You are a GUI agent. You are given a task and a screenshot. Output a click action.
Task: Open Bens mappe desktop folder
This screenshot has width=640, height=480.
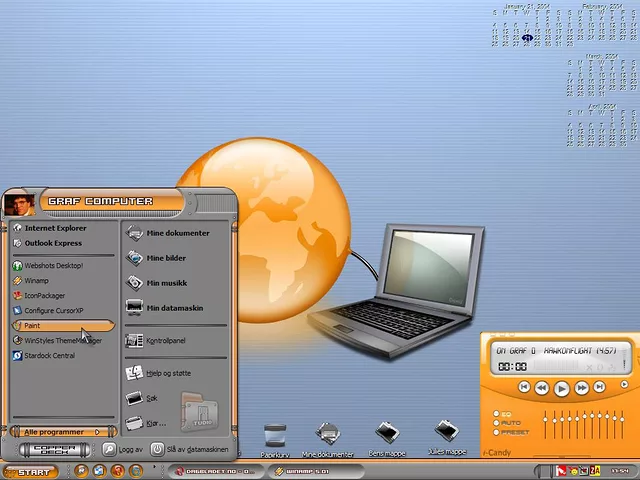(387, 433)
